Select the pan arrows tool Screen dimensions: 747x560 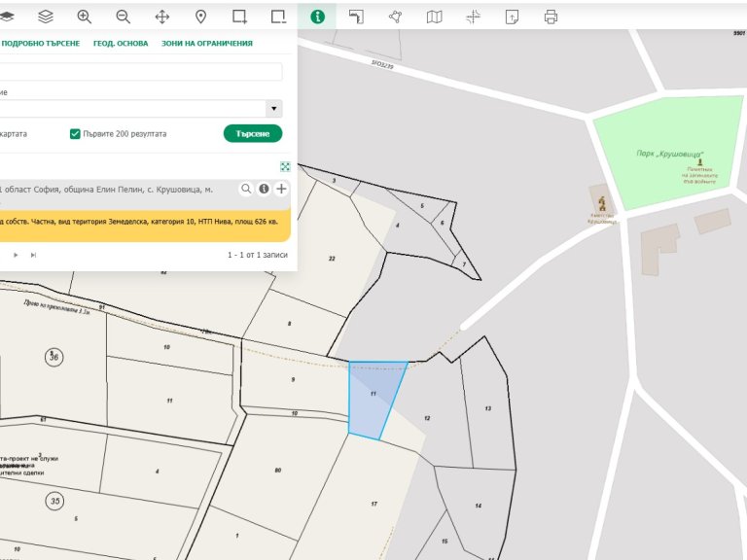tap(162, 17)
